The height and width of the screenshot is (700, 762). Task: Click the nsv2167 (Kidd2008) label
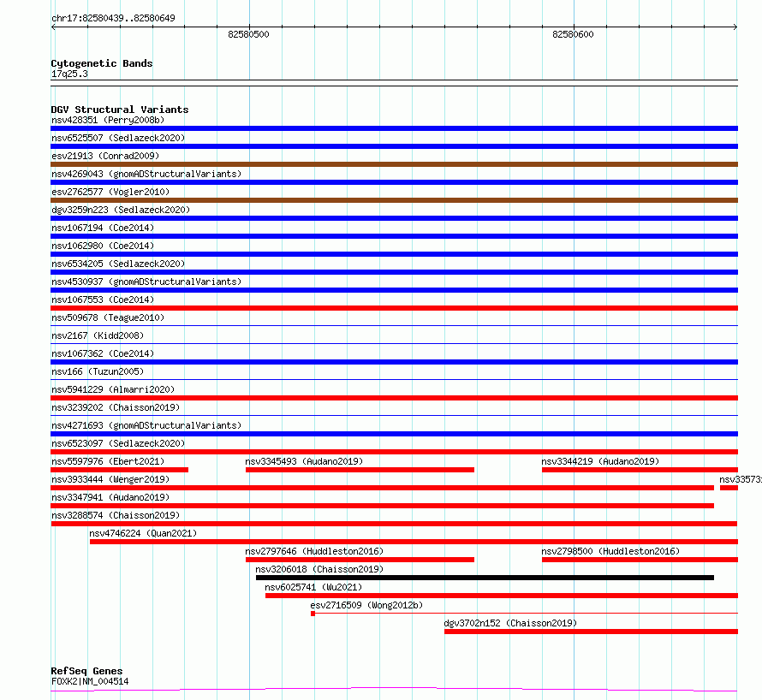98,335
